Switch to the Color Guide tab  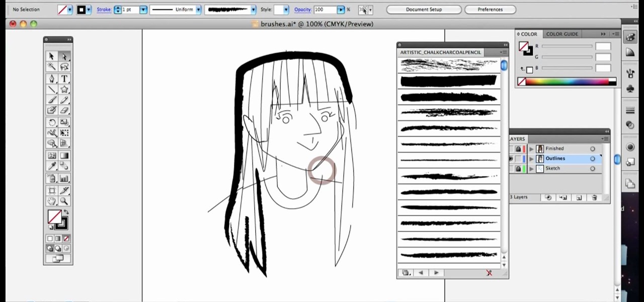click(x=562, y=34)
